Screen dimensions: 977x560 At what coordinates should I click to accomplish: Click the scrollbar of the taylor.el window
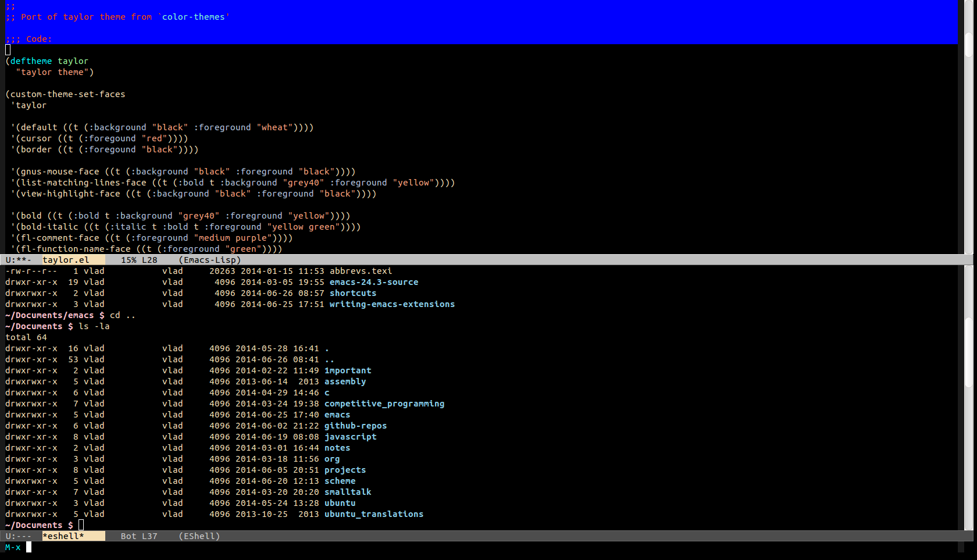click(x=968, y=145)
